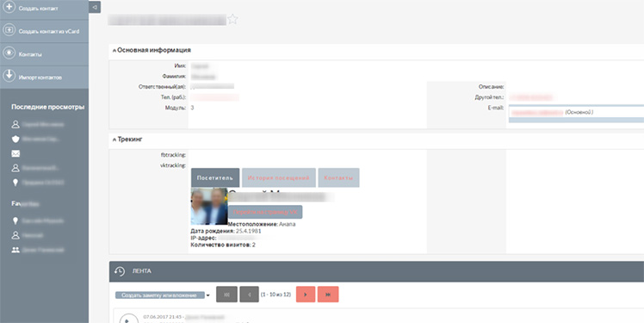The height and width of the screenshot is (323, 644).
Task: Click the envelope icon in recent views
Action: coord(15,153)
